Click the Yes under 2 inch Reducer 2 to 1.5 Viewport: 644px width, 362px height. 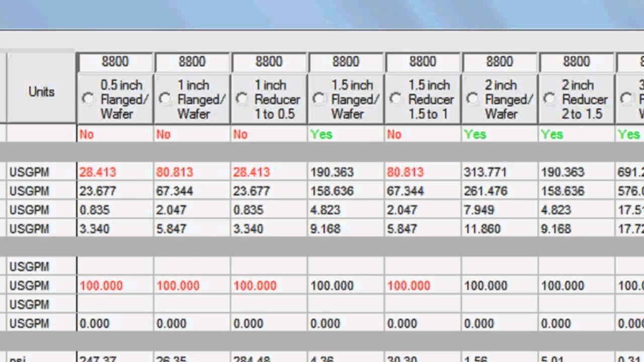tap(552, 135)
